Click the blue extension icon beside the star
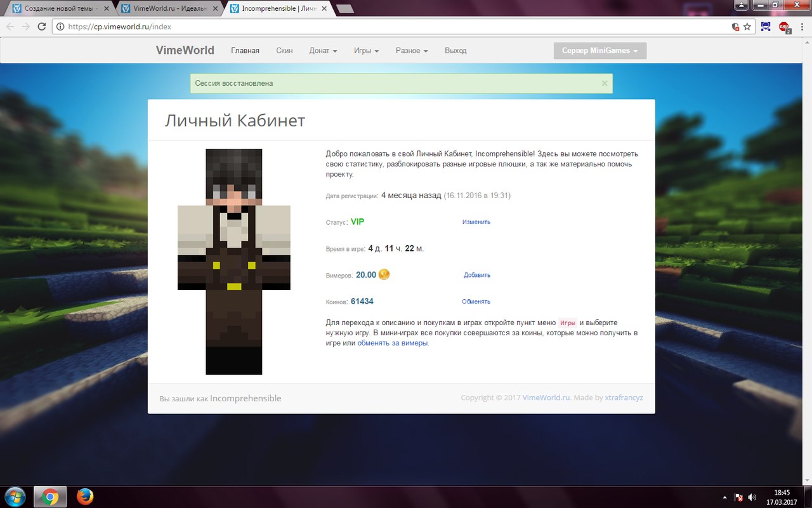 click(x=766, y=27)
